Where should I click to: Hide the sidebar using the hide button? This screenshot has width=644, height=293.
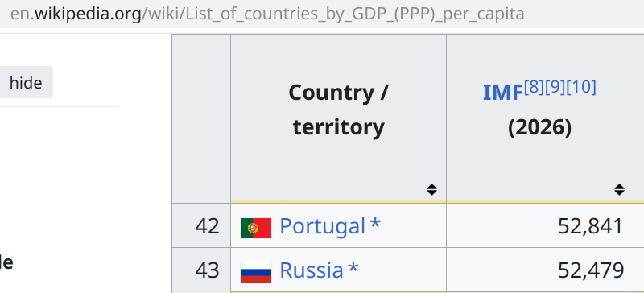click(x=26, y=83)
